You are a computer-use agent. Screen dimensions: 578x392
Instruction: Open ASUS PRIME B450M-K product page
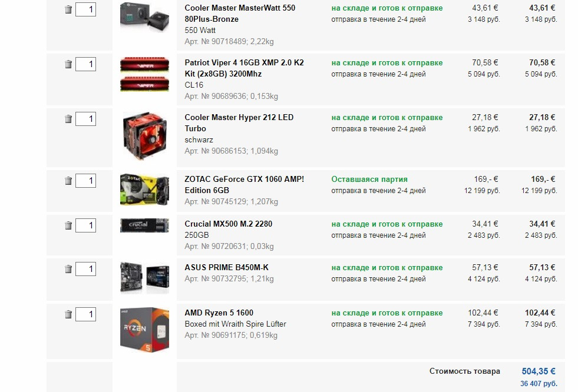pos(226,268)
